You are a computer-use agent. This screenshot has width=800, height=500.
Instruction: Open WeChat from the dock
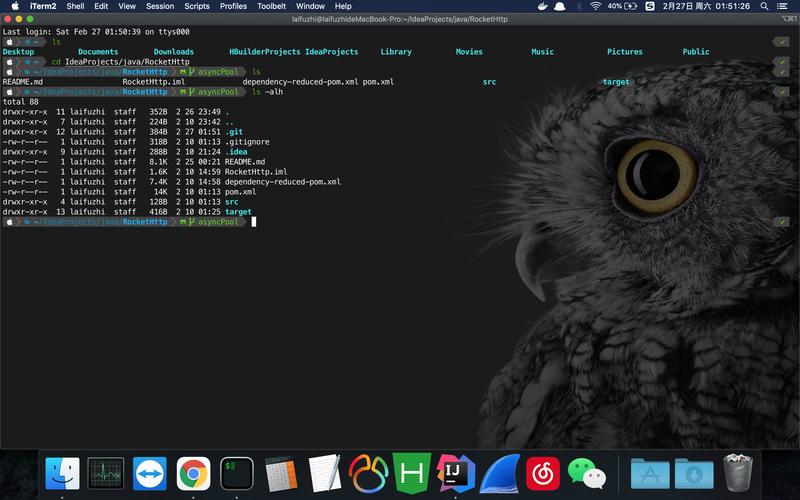587,473
